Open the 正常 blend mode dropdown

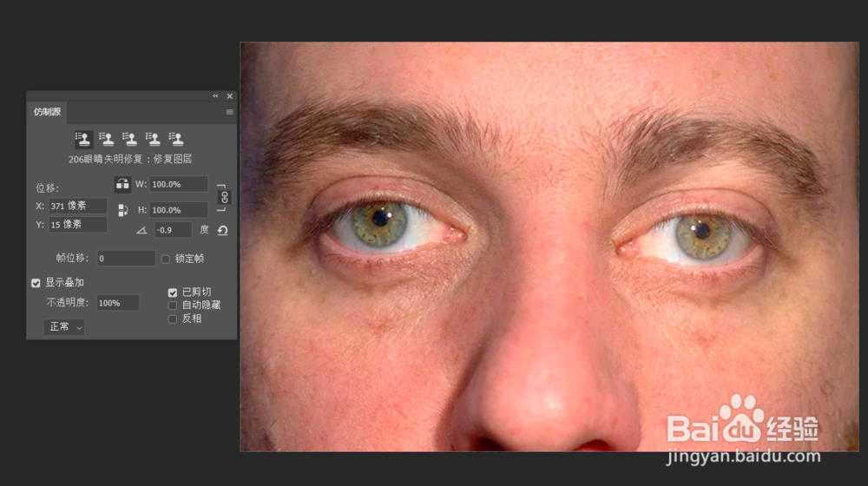[64, 327]
